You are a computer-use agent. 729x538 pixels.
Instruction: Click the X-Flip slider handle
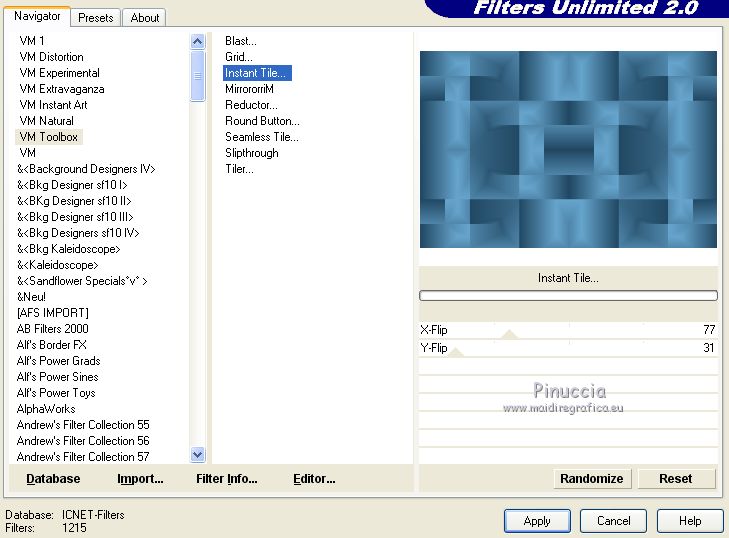pos(510,334)
